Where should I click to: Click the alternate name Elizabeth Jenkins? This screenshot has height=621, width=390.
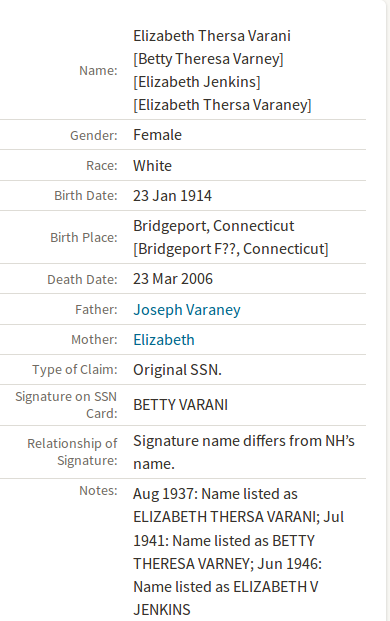click(x=197, y=82)
